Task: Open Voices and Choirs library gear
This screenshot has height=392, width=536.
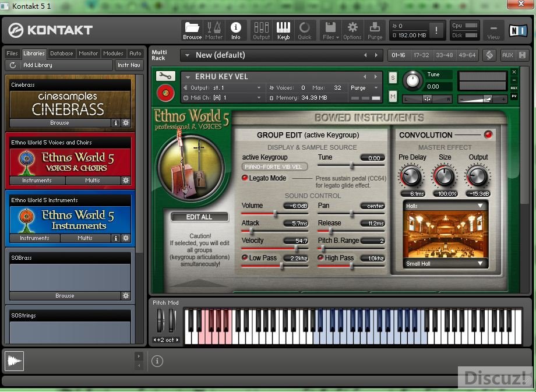Action: 126,180
